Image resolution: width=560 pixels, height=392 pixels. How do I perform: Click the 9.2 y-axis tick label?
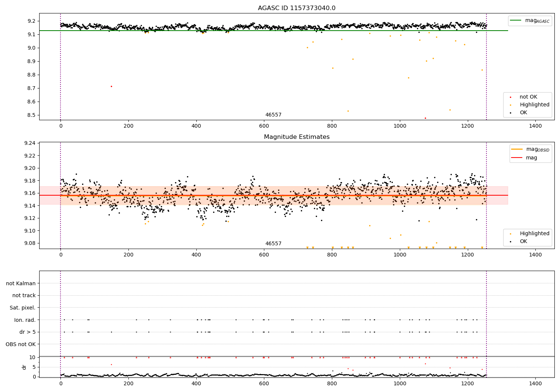click(32, 21)
